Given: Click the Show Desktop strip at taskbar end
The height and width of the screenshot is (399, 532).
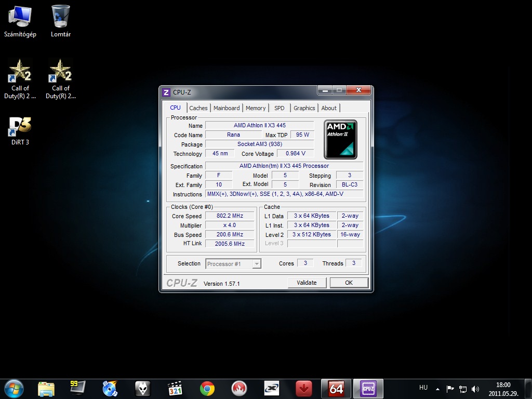Looking at the screenshot, I should pyautogui.click(x=528, y=389).
